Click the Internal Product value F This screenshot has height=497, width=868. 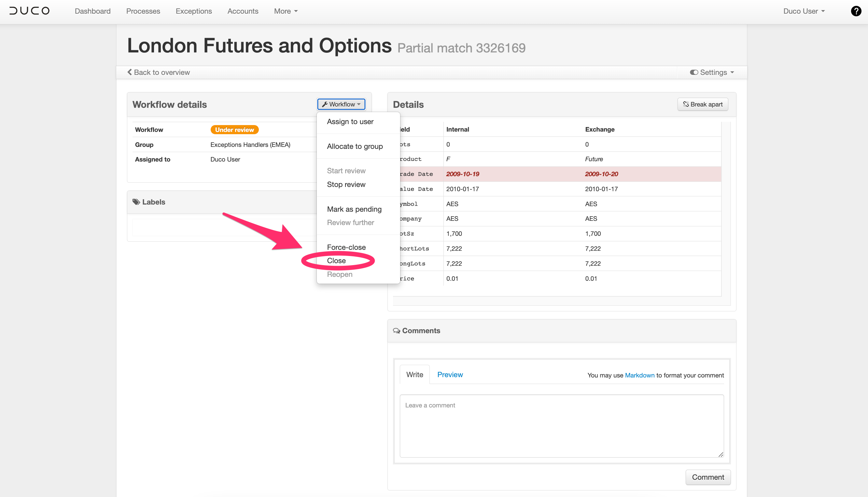pyautogui.click(x=448, y=159)
